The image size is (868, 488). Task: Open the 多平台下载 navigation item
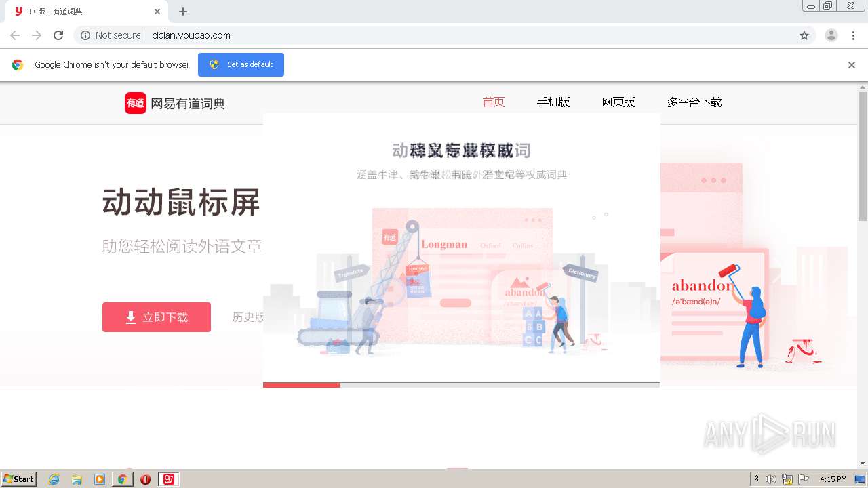pos(694,102)
